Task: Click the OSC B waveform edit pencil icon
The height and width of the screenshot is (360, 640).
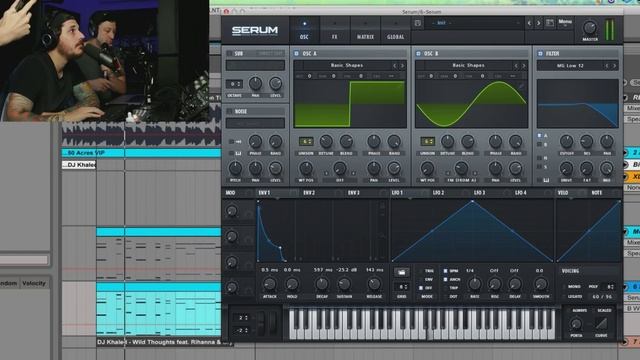Action: (x=521, y=86)
